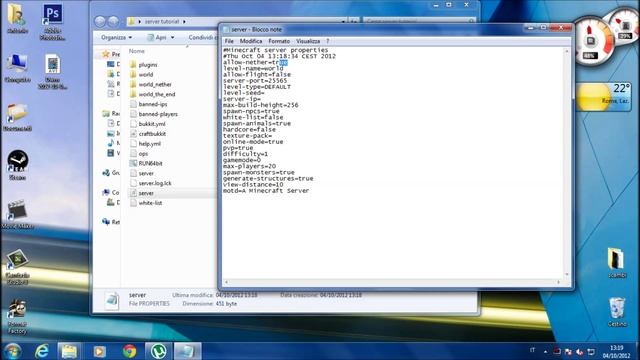Click the Nome column header in Explorer
This screenshot has width=640, height=360.
[137, 51]
